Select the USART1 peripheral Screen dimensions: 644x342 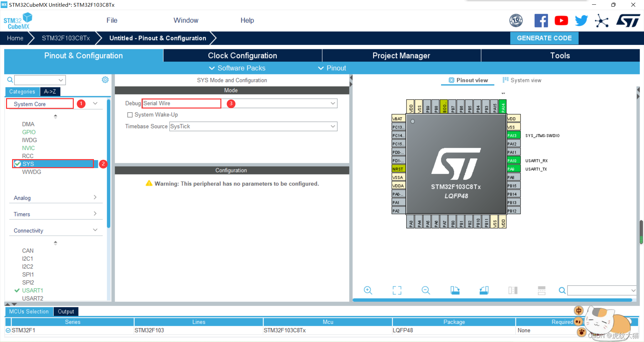tap(33, 290)
